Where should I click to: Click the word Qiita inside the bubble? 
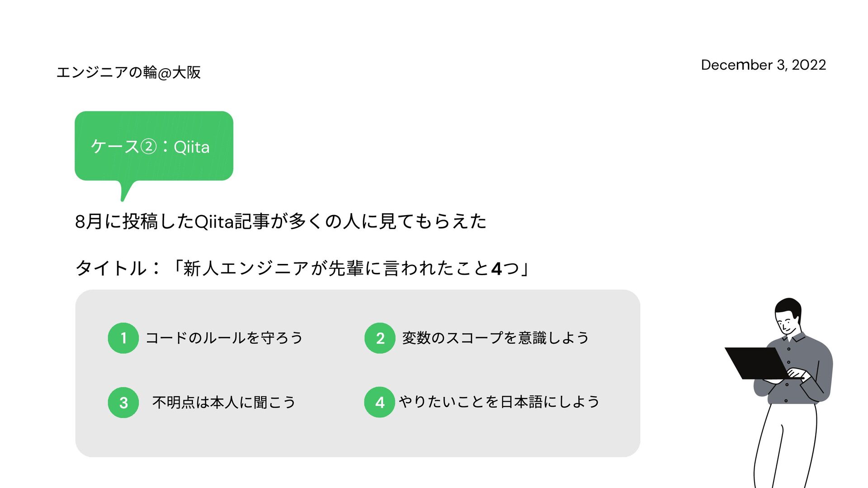pos(192,147)
